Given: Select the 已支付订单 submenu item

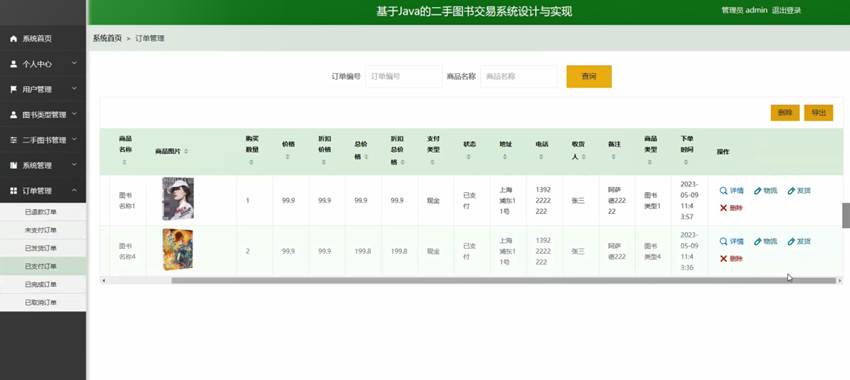Looking at the screenshot, I should pos(43,266).
